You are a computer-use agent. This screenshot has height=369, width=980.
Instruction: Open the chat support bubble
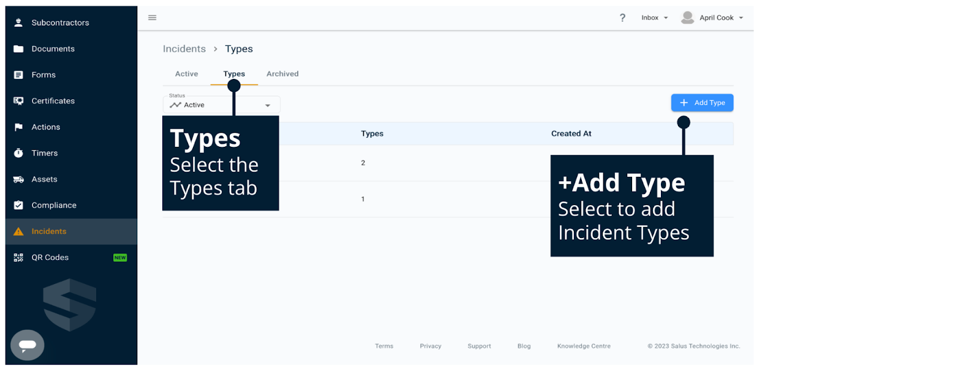pyautogui.click(x=28, y=345)
